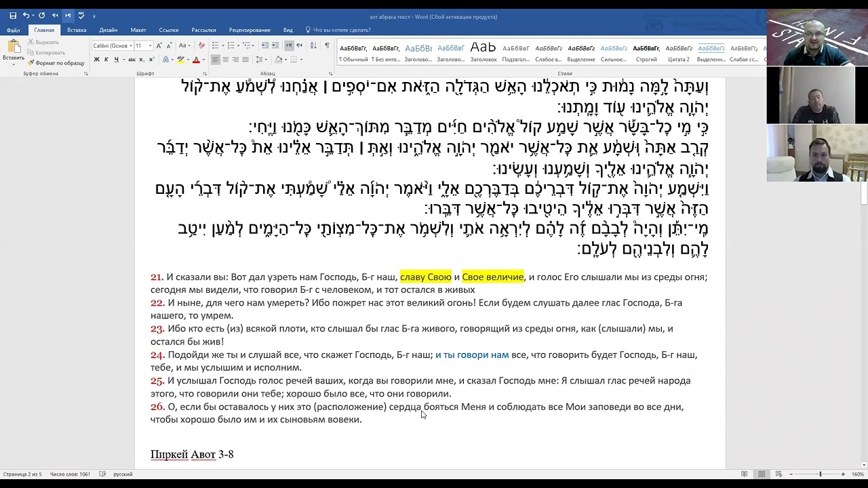The image size is (868, 488).
Task: Clear all formatting with eraser icon
Action: [201, 45]
